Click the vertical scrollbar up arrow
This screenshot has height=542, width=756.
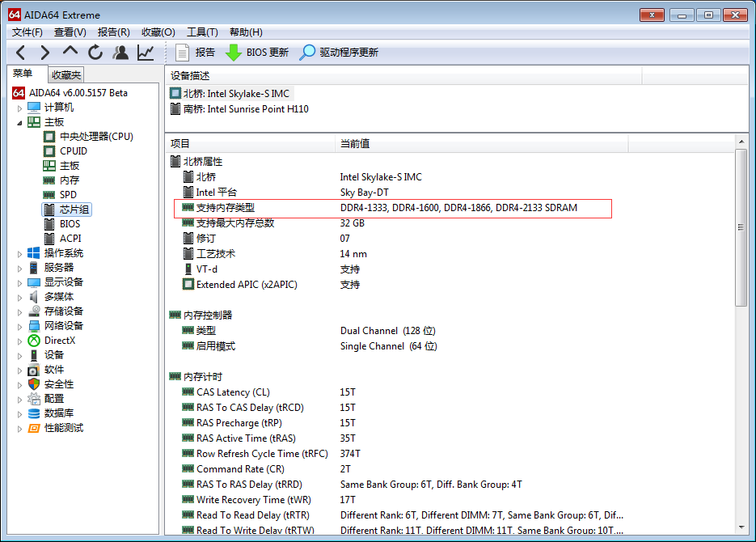(x=741, y=142)
